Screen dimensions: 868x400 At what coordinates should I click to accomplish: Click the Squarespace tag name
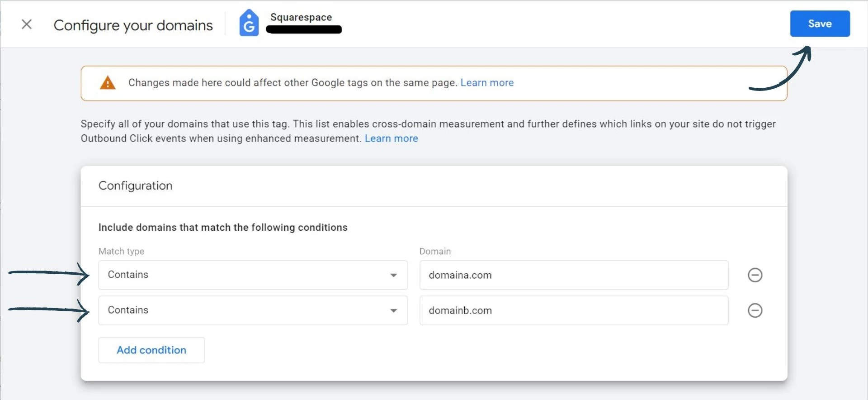[x=301, y=17]
